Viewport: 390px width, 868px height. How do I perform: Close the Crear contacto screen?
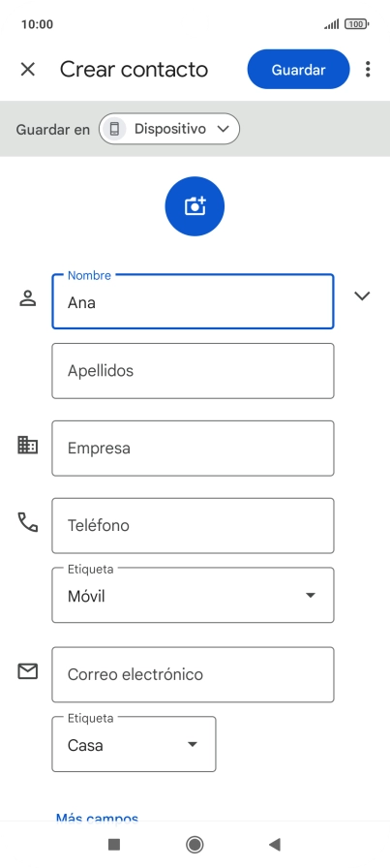[28, 69]
